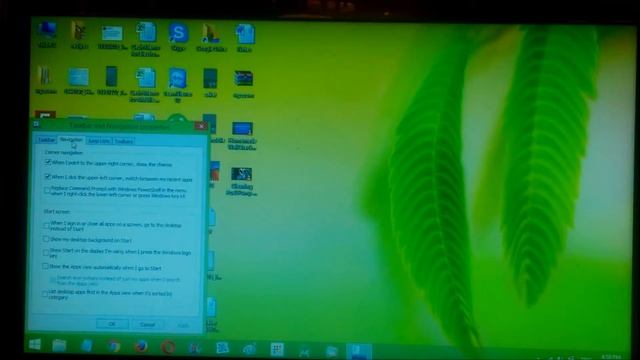Viewport: 640px width, 360px height.
Task: Check Show Apps view automatically on Start
Action: (45, 267)
